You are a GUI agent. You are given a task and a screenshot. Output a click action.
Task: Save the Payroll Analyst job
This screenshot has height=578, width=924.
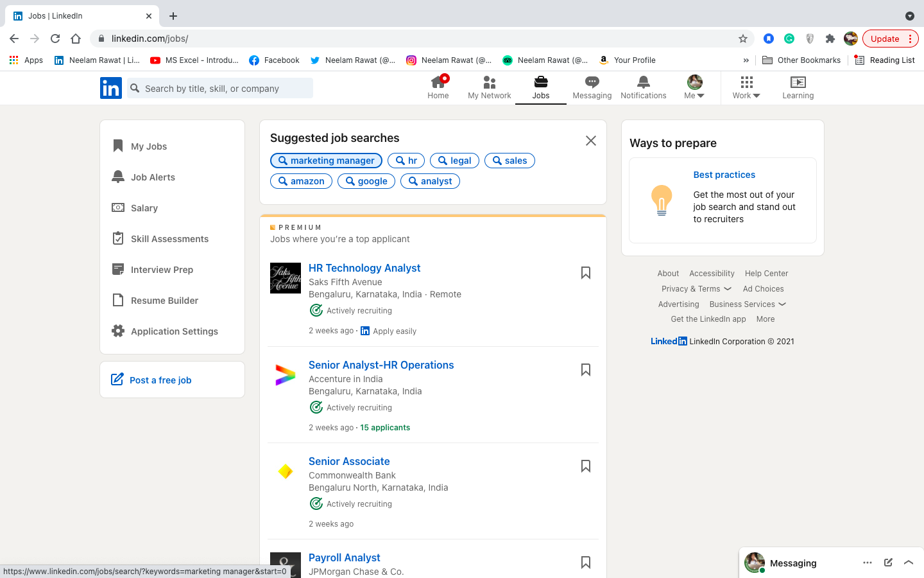pos(586,563)
